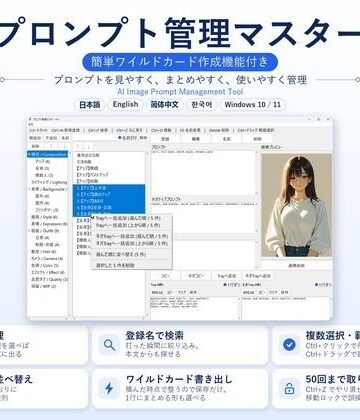Click the 子追加 button above the category tree
The image size is (360, 420).
point(51,138)
